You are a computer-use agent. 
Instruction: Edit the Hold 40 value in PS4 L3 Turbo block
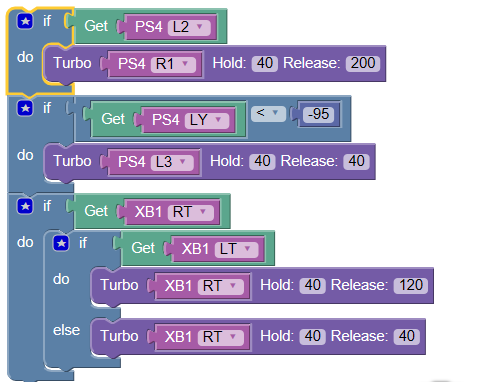pyautogui.click(x=262, y=162)
